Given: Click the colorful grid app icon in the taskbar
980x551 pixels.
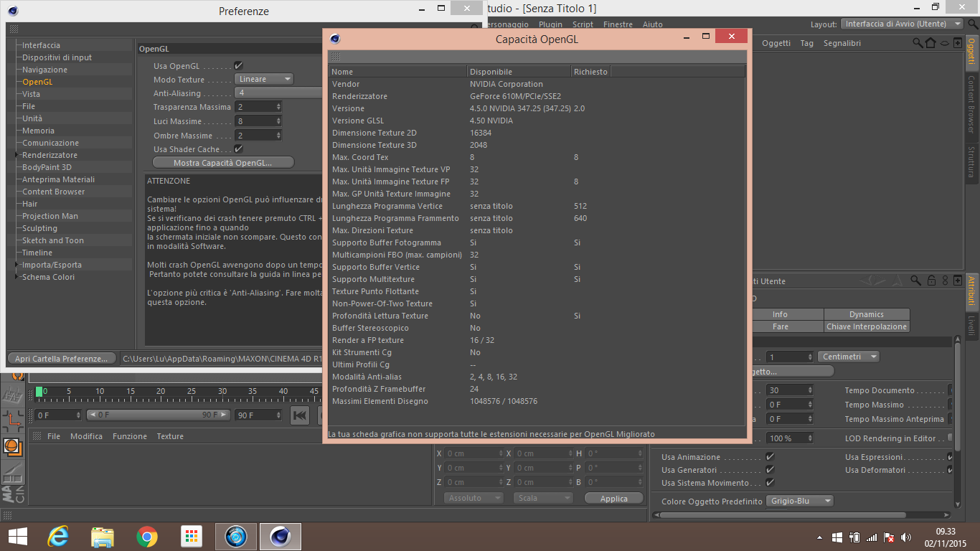Looking at the screenshot, I should [x=191, y=536].
